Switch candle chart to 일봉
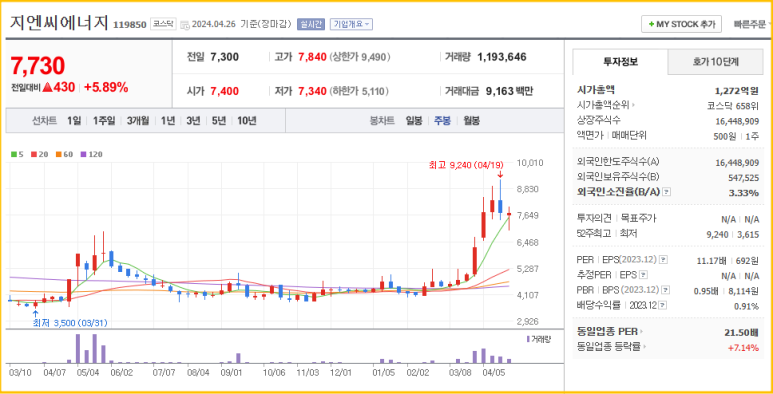773x394 pixels. tap(414, 121)
